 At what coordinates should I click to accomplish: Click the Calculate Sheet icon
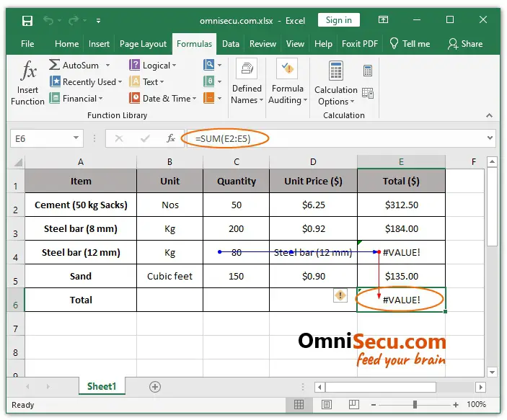click(x=368, y=93)
